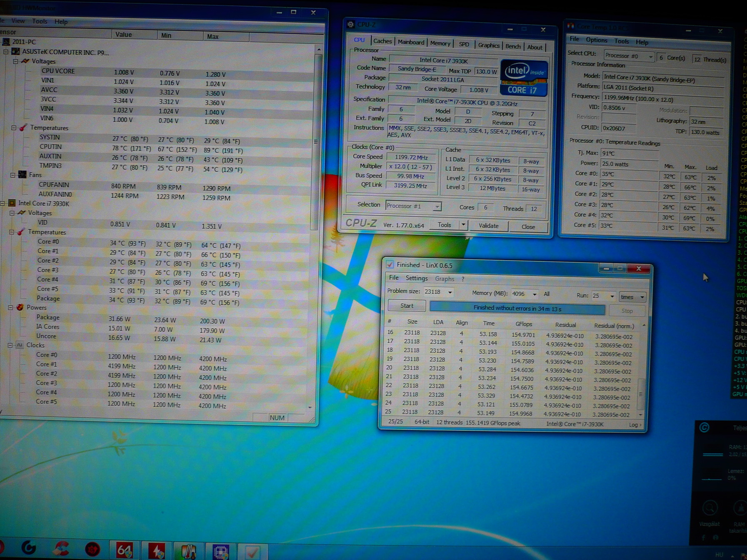Open the Logitech G icon on the taskbar
This screenshot has height=560, width=747.
[29, 547]
